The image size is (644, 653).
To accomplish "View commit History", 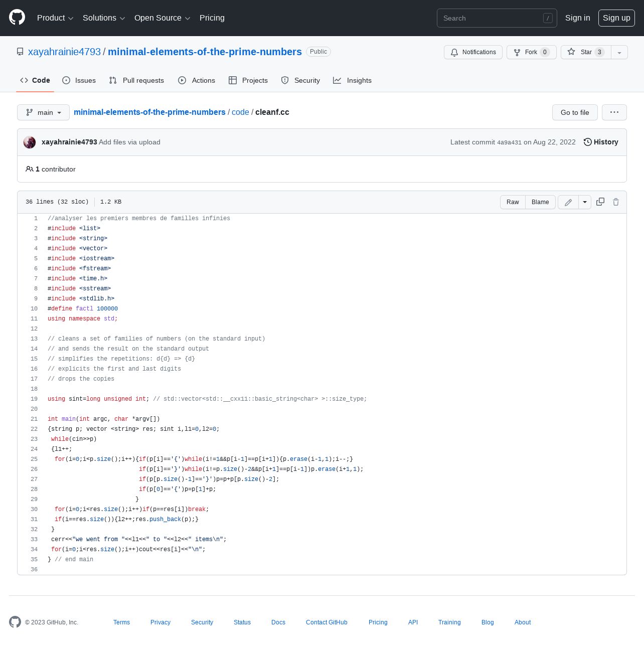I will pos(601,142).
